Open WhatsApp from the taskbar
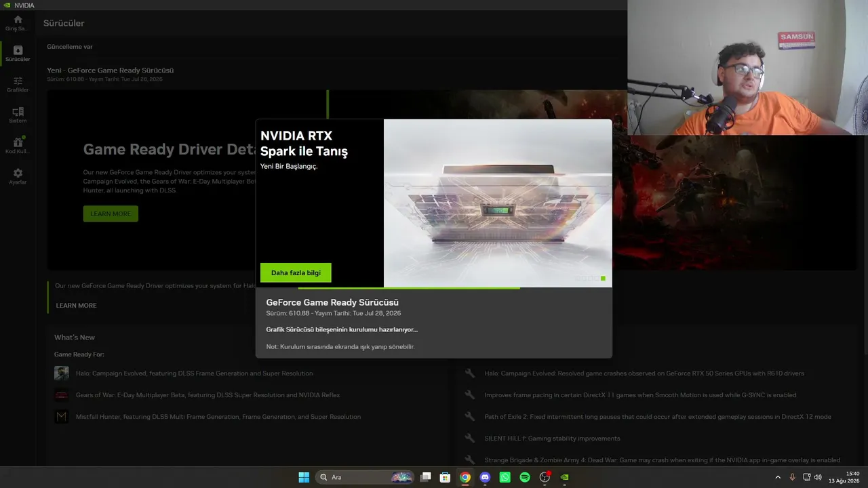The height and width of the screenshot is (488, 868). coord(505,477)
